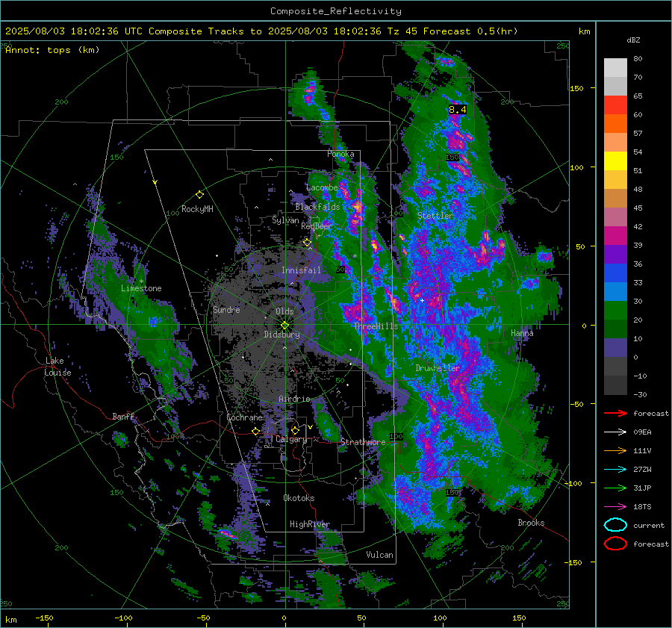Click the orange 57-60 dBZ swatch
The width and height of the screenshot is (672, 628).
point(615,124)
